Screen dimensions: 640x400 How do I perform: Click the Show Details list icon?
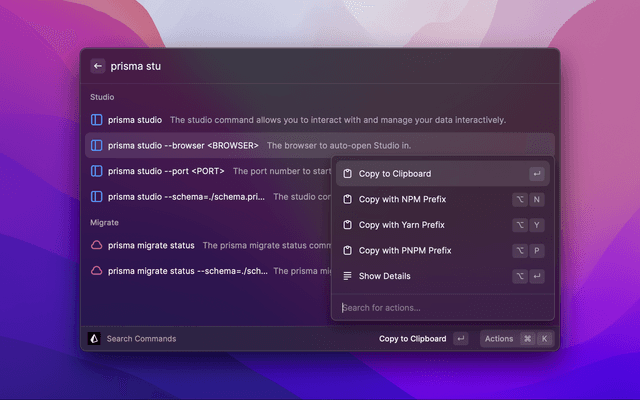(x=347, y=276)
